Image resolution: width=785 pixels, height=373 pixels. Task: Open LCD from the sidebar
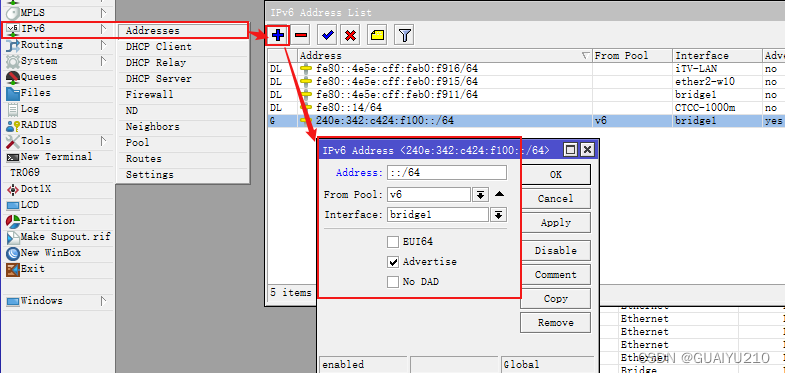(x=57, y=205)
